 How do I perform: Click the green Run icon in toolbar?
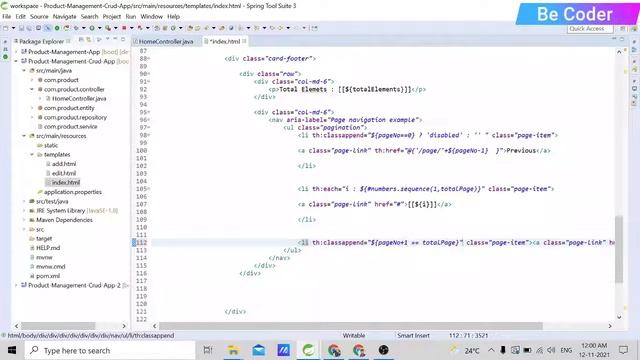coord(92,28)
